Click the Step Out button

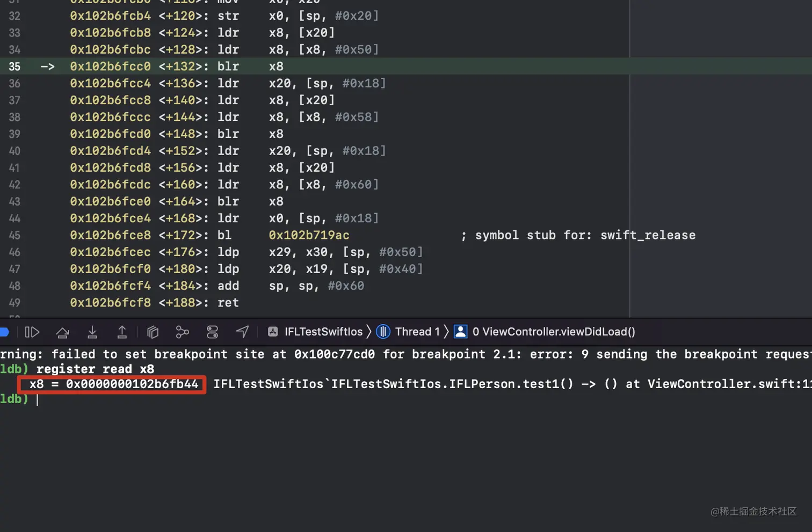coord(122,332)
